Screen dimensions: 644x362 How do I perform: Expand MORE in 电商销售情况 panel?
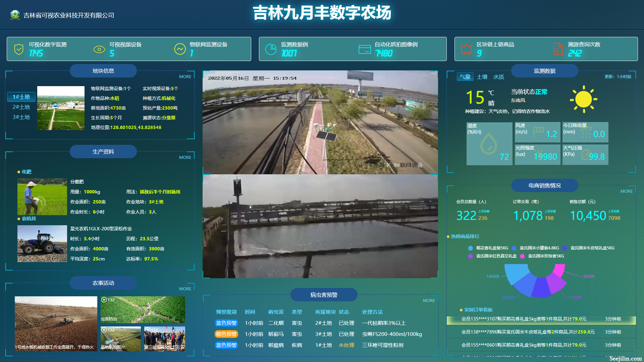pyautogui.click(x=626, y=191)
